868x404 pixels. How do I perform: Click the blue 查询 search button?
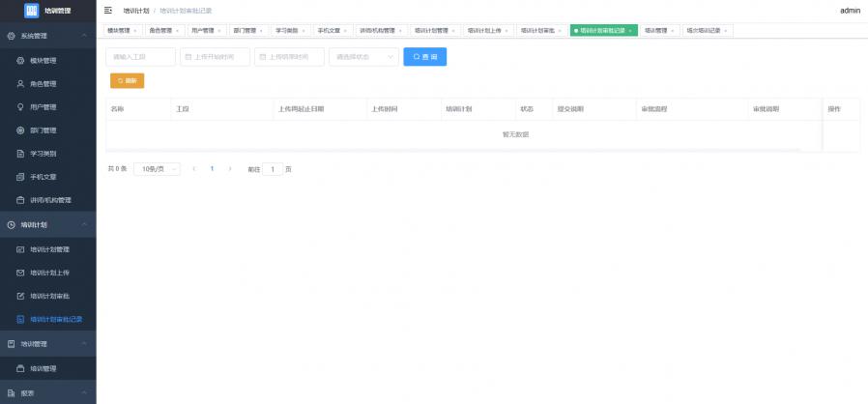coord(424,57)
